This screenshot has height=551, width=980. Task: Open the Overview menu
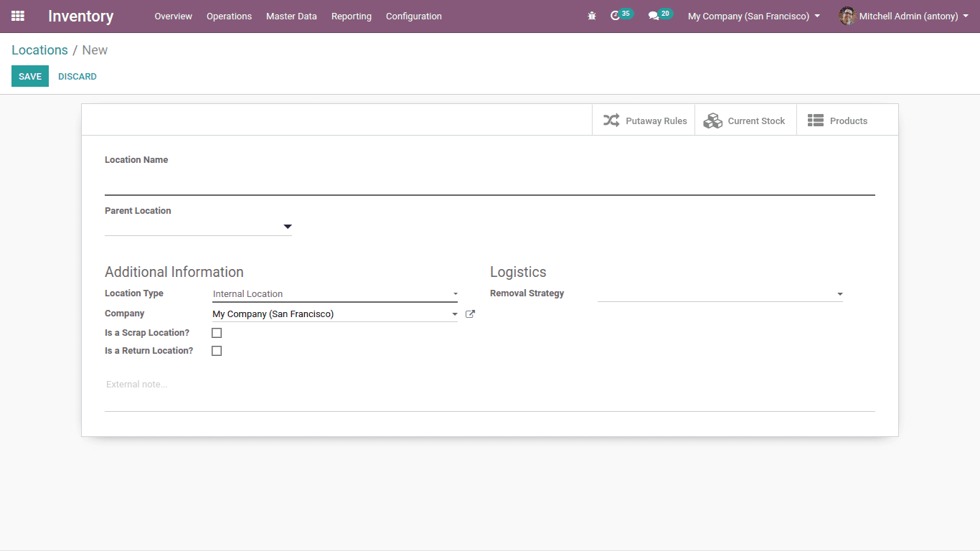[x=174, y=16]
